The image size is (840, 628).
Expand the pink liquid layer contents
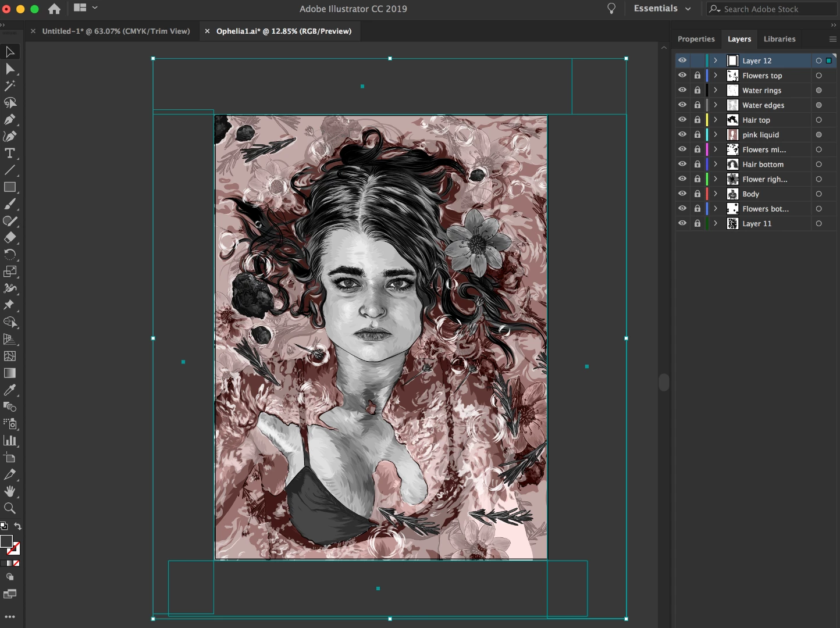coord(716,134)
